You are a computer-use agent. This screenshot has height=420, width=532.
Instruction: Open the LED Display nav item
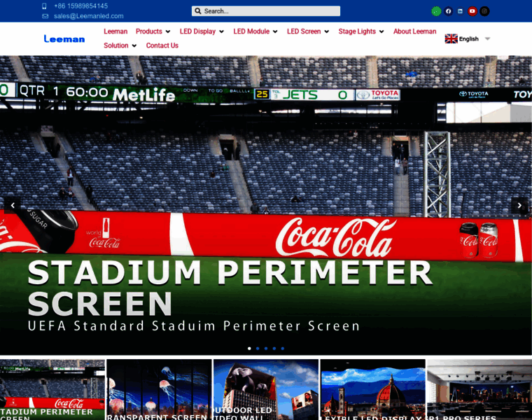point(197,31)
